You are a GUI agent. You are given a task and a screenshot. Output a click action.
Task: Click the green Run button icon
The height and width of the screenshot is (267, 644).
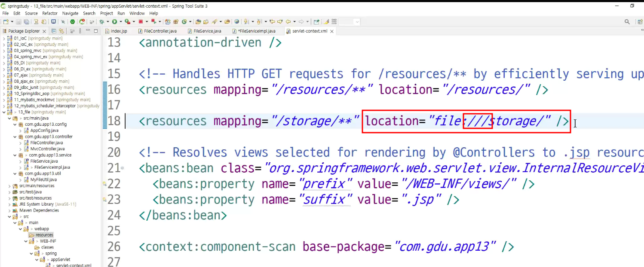tap(114, 21)
